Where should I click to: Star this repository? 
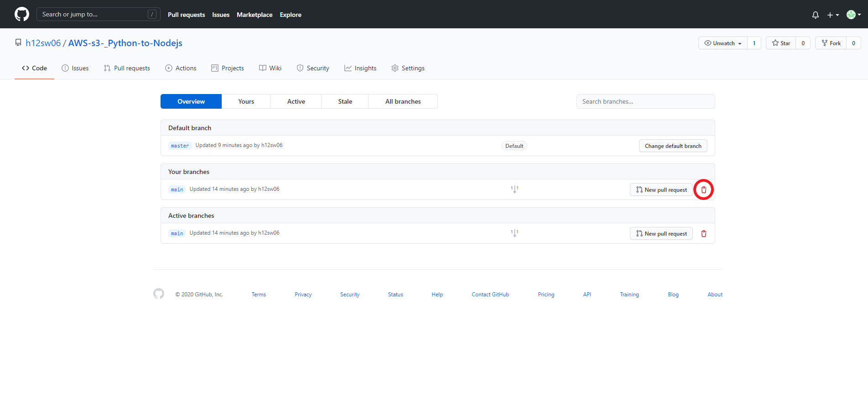point(781,43)
